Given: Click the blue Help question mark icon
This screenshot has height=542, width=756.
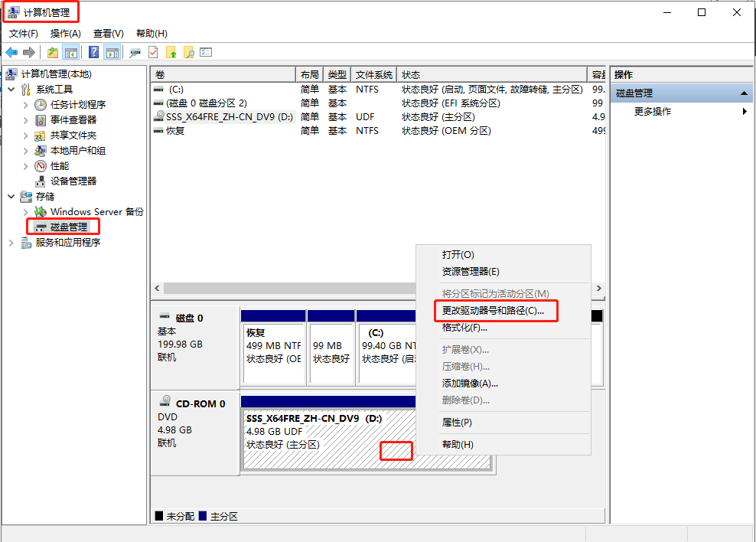Looking at the screenshot, I should (x=93, y=52).
